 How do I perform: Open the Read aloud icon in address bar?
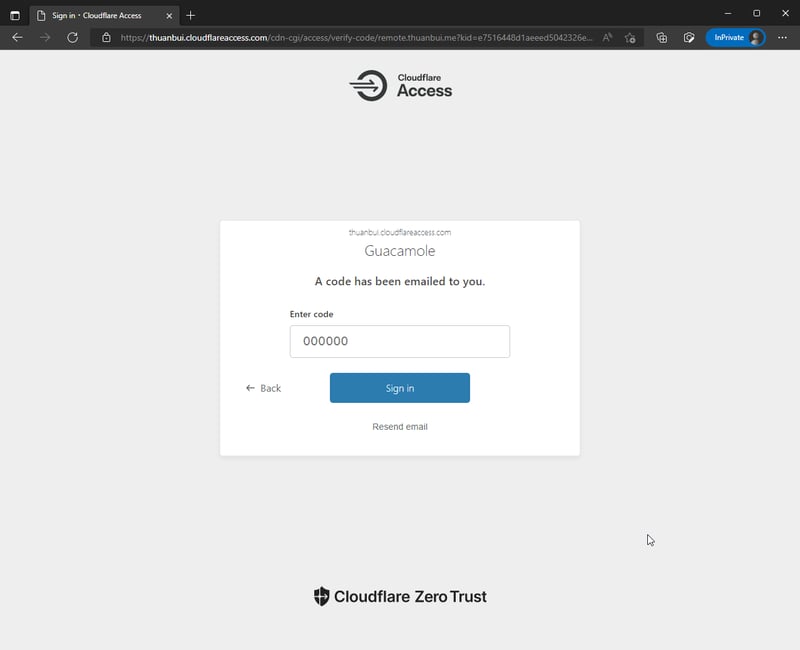click(x=607, y=37)
